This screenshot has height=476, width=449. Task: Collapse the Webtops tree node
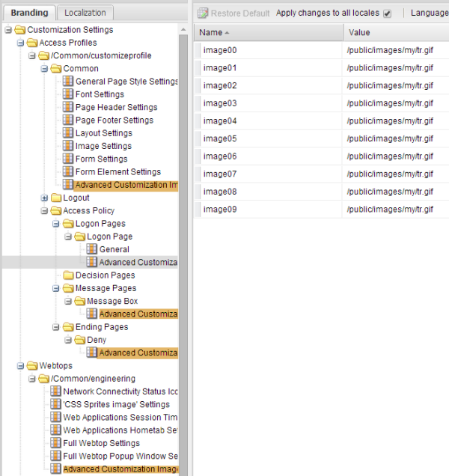pyautogui.click(x=20, y=366)
